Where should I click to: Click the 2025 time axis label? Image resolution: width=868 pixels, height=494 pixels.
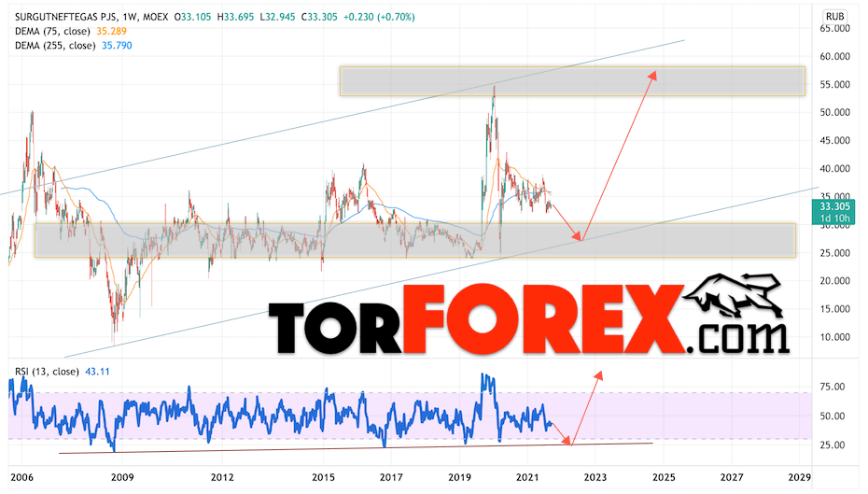tap(664, 477)
